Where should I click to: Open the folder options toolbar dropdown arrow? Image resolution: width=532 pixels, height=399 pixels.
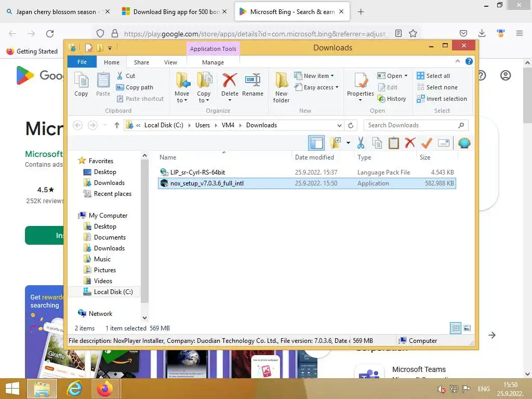[348, 143]
